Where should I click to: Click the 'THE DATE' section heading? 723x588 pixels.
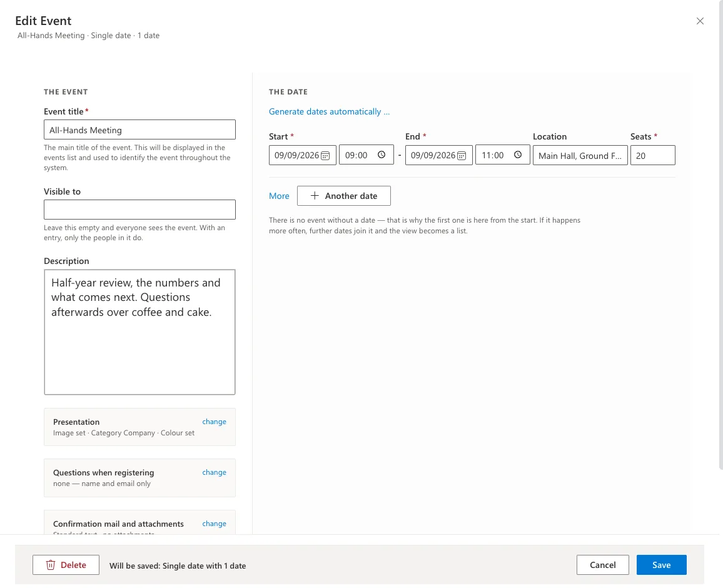pos(288,92)
